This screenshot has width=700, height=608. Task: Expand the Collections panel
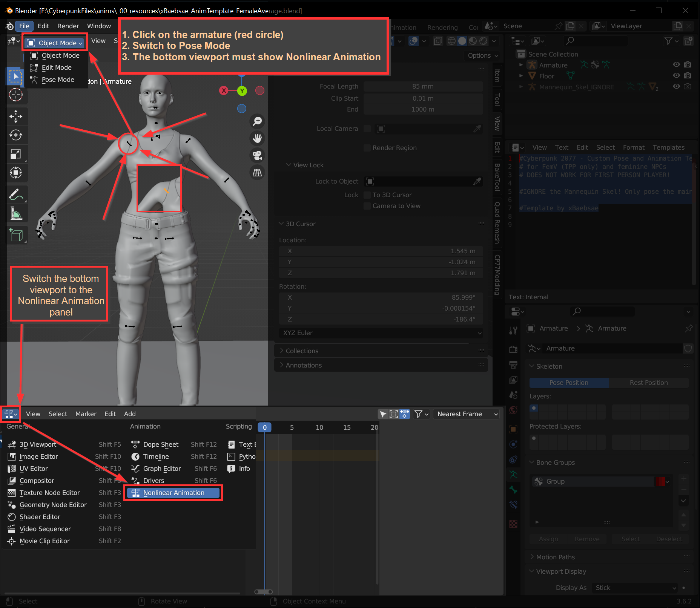(302, 351)
